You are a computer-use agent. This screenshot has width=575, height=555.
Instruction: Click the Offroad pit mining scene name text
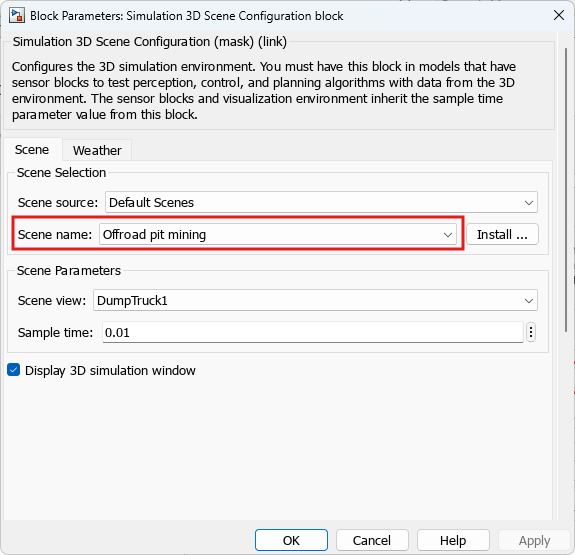coord(154,234)
